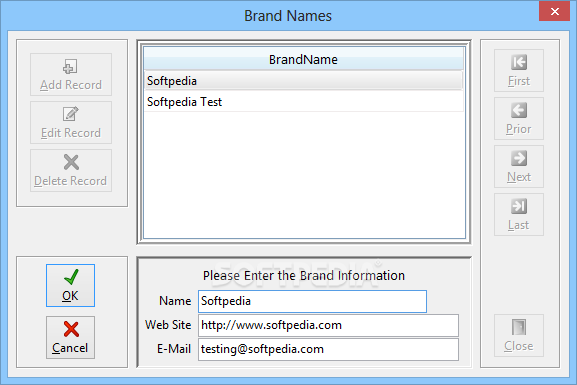Close the Brand Names window
Viewport: 577px width, 385px height.
555,11
